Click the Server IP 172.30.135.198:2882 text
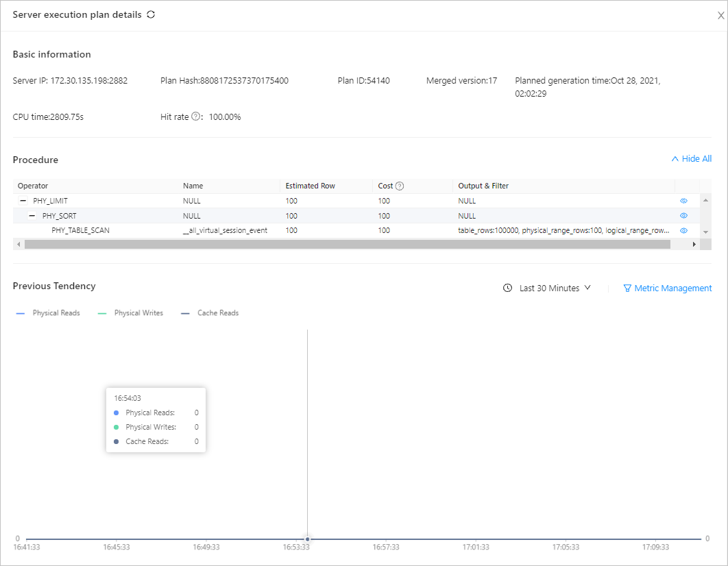The width and height of the screenshot is (728, 566). click(x=70, y=81)
